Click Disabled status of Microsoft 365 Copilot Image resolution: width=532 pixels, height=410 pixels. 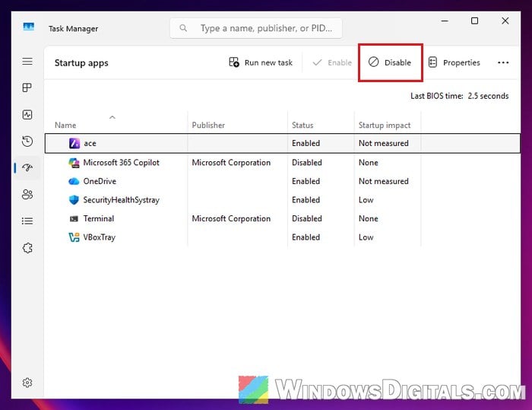[x=307, y=163]
